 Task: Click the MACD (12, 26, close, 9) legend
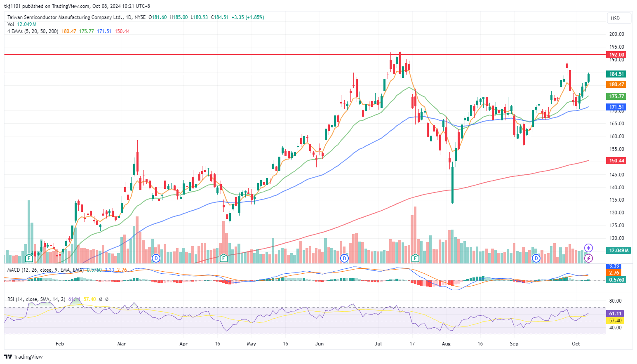pyautogui.click(x=46, y=270)
